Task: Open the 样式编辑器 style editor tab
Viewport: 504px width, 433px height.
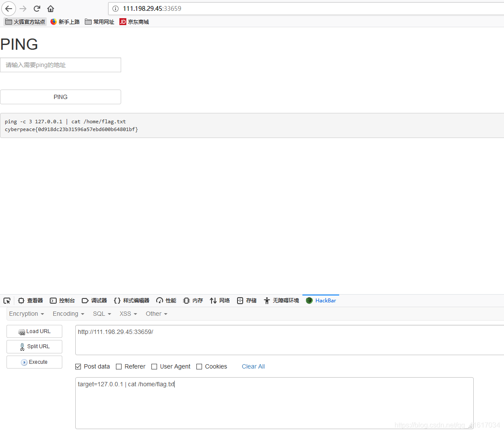Action: coord(132,301)
